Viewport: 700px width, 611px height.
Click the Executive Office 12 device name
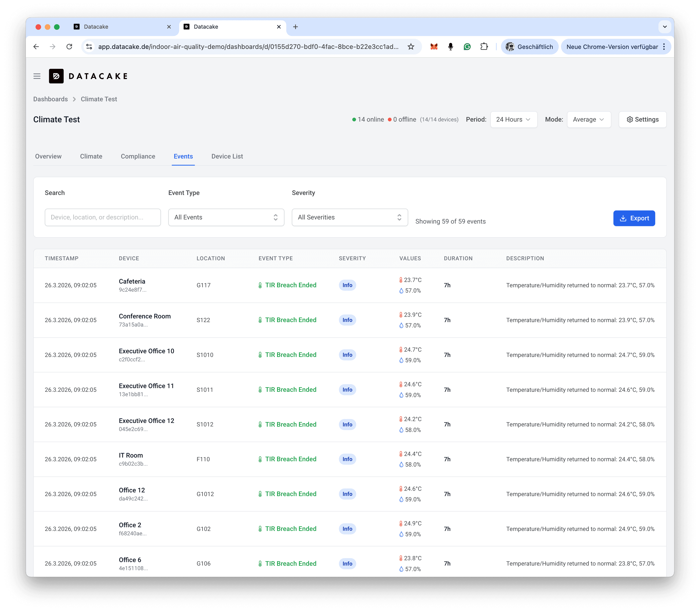point(146,420)
